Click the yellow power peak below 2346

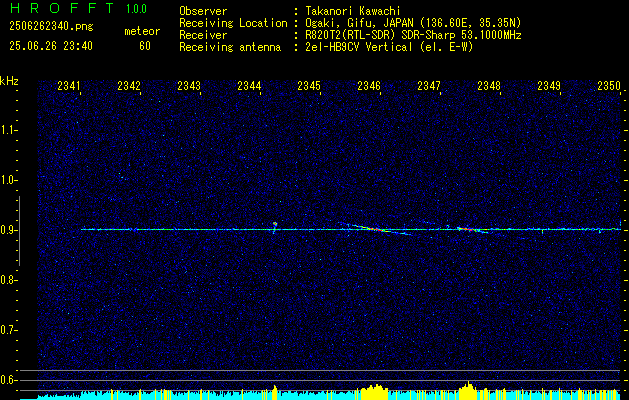pos(374,392)
